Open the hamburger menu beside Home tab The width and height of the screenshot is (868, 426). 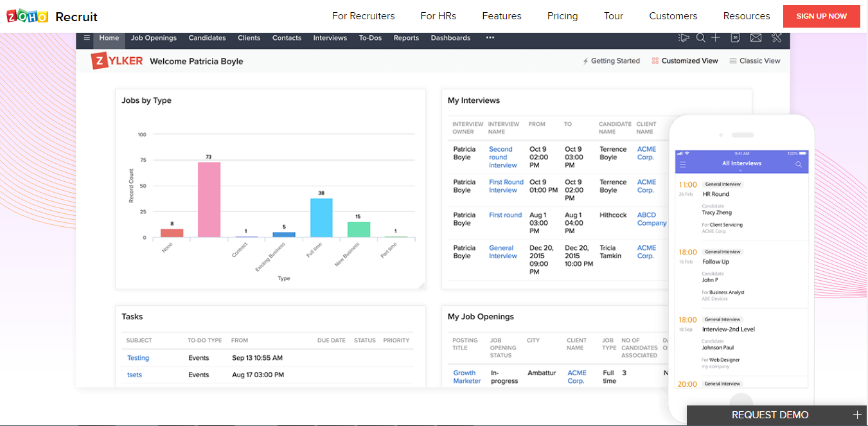[x=87, y=38]
